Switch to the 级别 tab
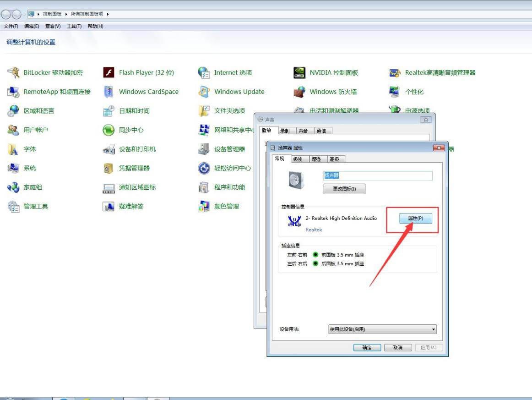This screenshot has height=400, width=532. click(298, 159)
